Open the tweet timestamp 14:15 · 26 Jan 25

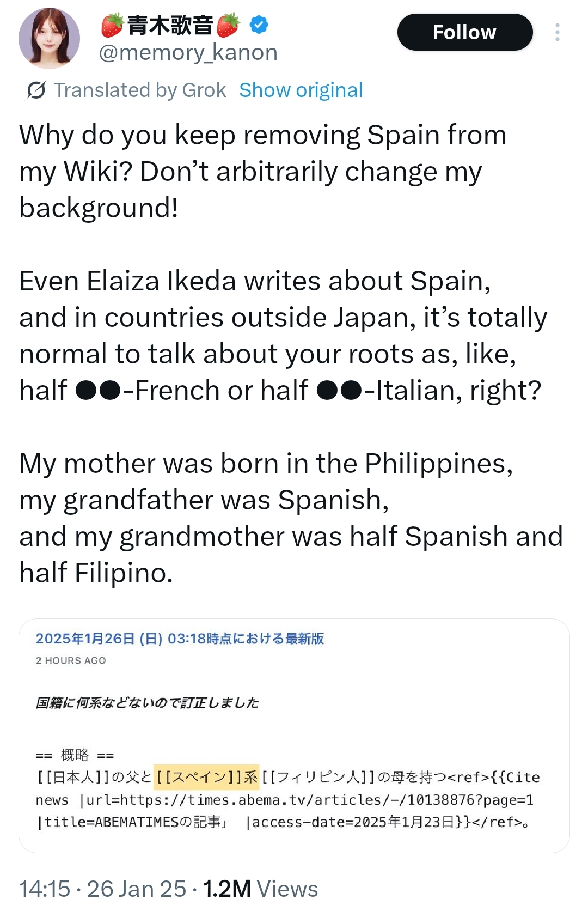point(102,889)
